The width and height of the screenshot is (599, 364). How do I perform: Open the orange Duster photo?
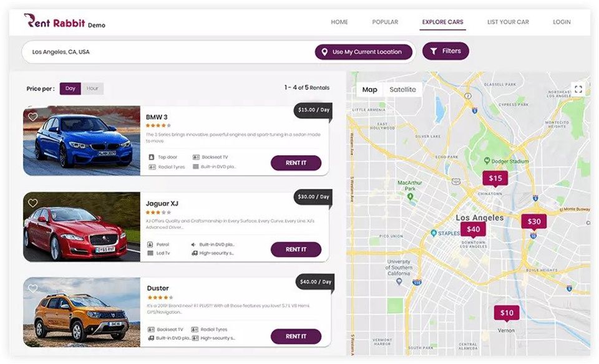coord(82,312)
